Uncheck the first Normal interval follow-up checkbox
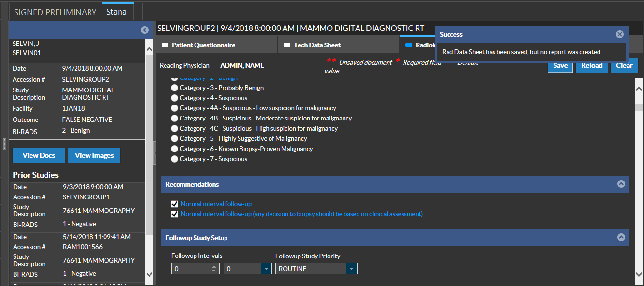 175,204
